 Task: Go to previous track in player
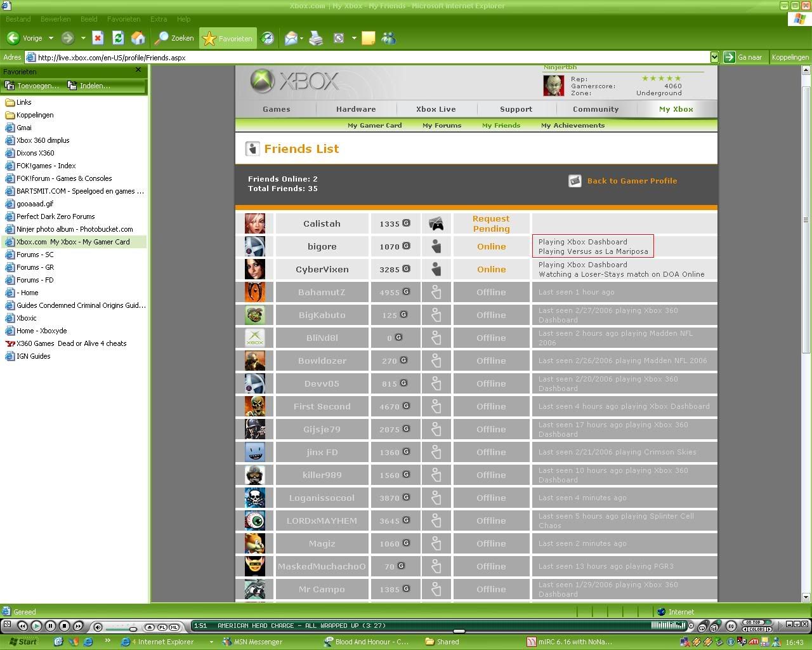coord(22,626)
